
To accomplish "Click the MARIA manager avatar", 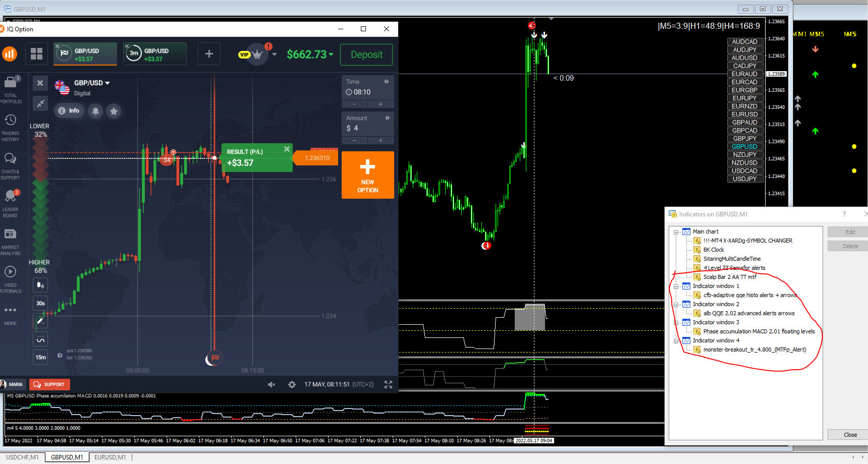I will click(3, 384).
